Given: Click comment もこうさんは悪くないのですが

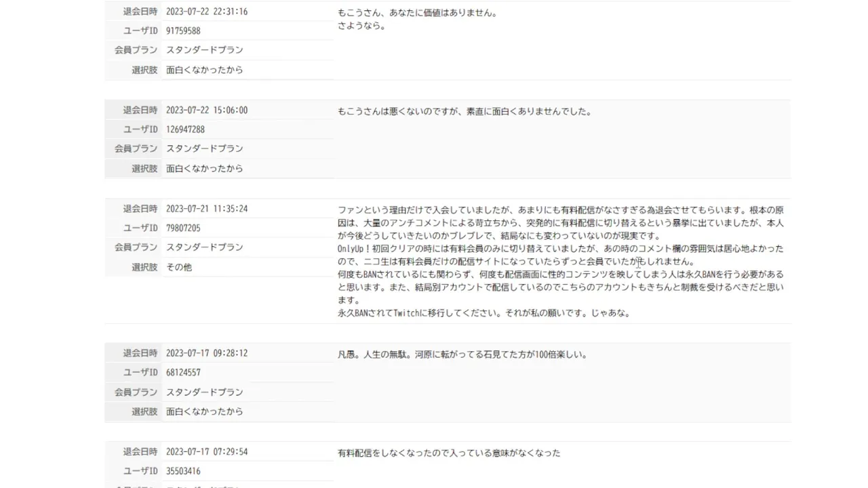Looking at the screenshot, I should (x=465, y=112).
